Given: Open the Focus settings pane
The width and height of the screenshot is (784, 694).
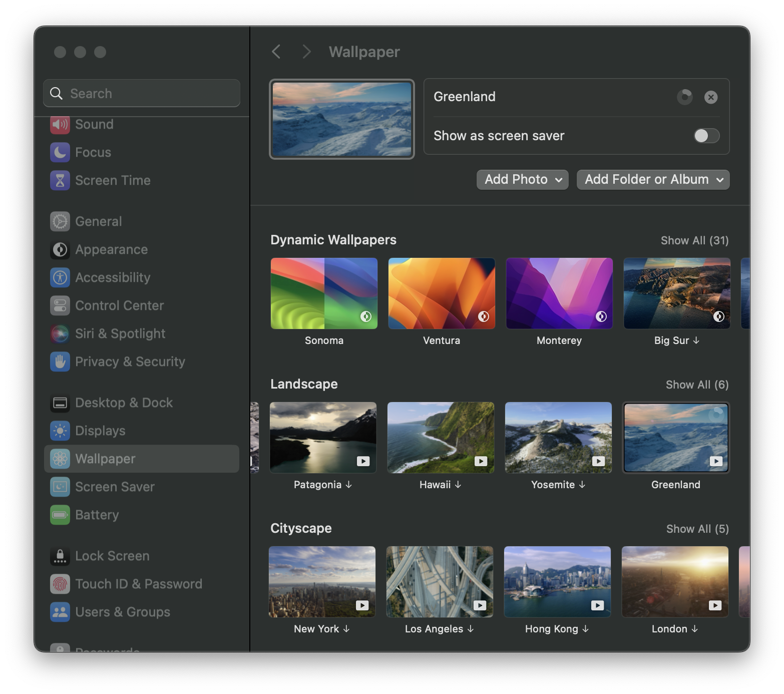Looking at the screenshot, I should click(142, 152).
